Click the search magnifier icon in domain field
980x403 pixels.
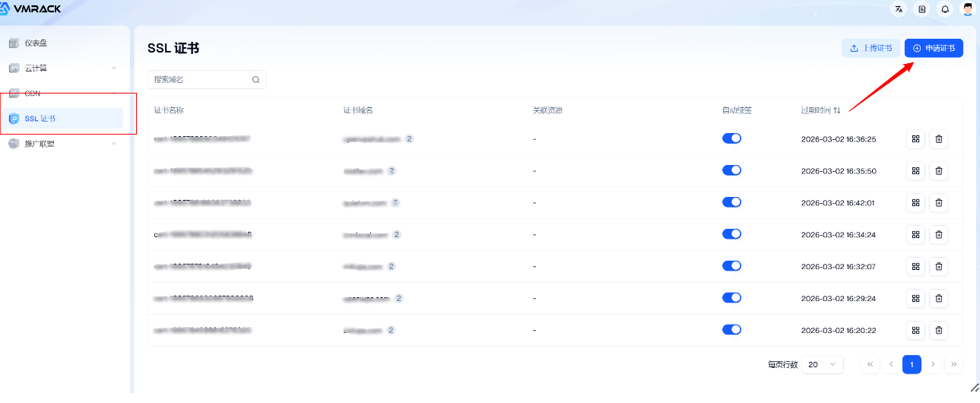pyautogui.click(x=256, y=79)
